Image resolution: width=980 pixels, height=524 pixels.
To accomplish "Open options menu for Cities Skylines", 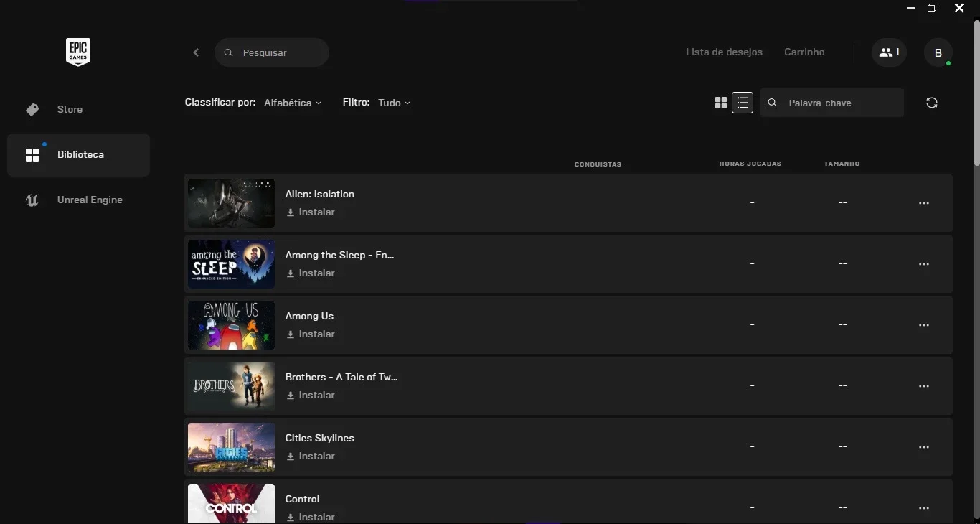I will pyautogui.click(x=924, y=447).
